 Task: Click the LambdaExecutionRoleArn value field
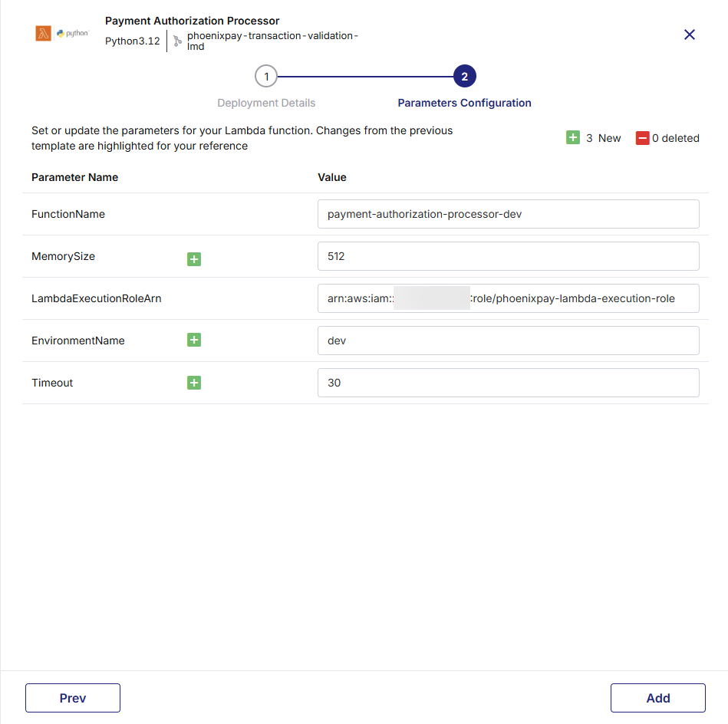508,298
